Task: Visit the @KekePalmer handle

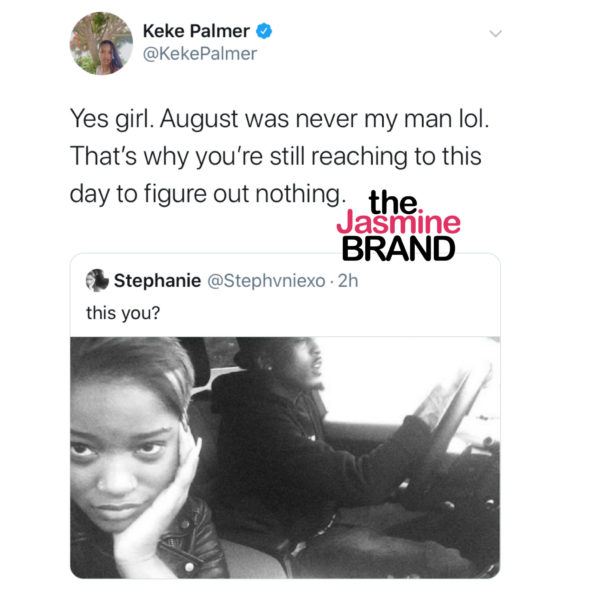Action: click(200, 54)
